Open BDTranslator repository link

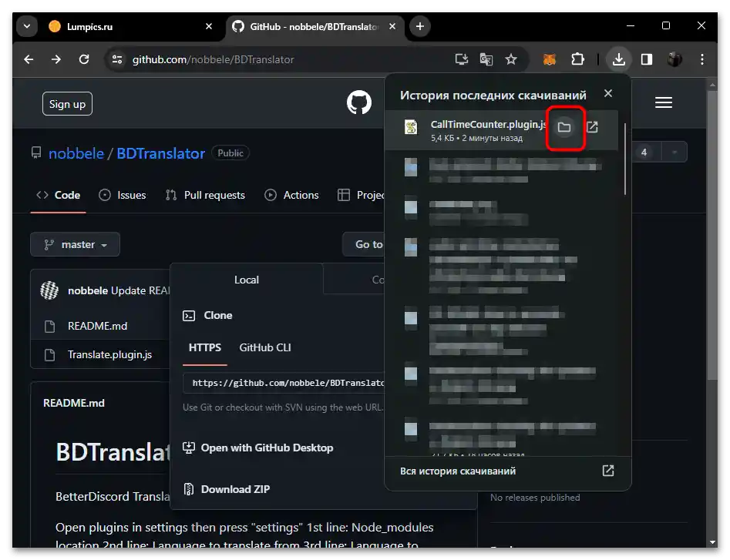(160, 153)
